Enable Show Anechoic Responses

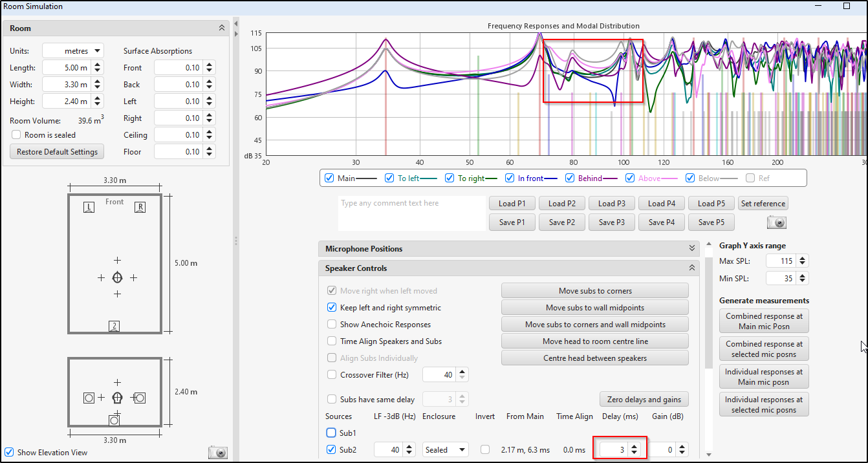click(332, 325)
